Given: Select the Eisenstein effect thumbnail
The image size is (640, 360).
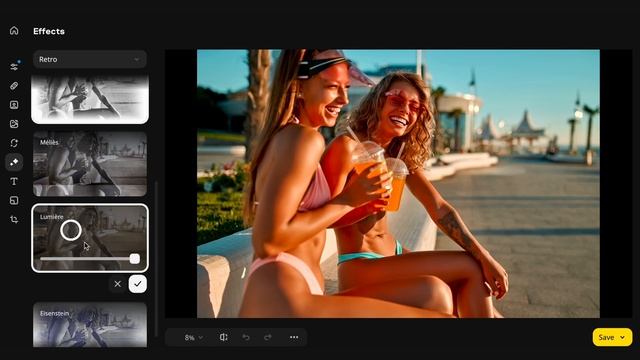Looking at the screenshot, I should click(90, 325).
